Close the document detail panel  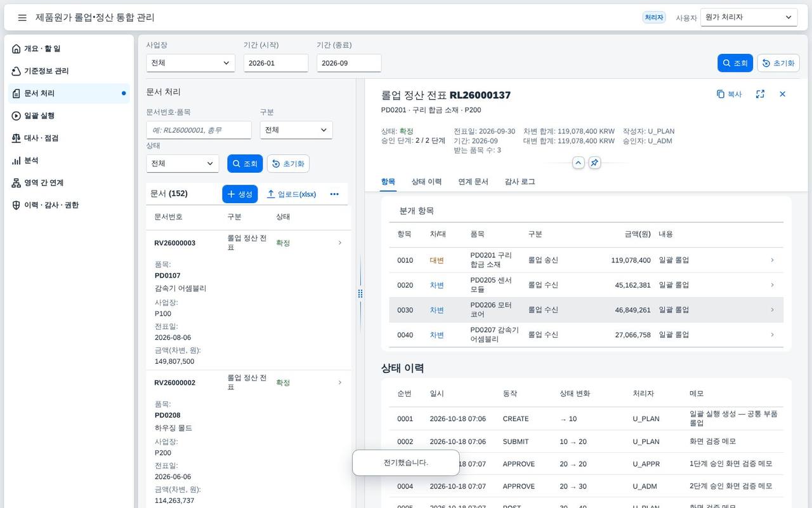782,94
